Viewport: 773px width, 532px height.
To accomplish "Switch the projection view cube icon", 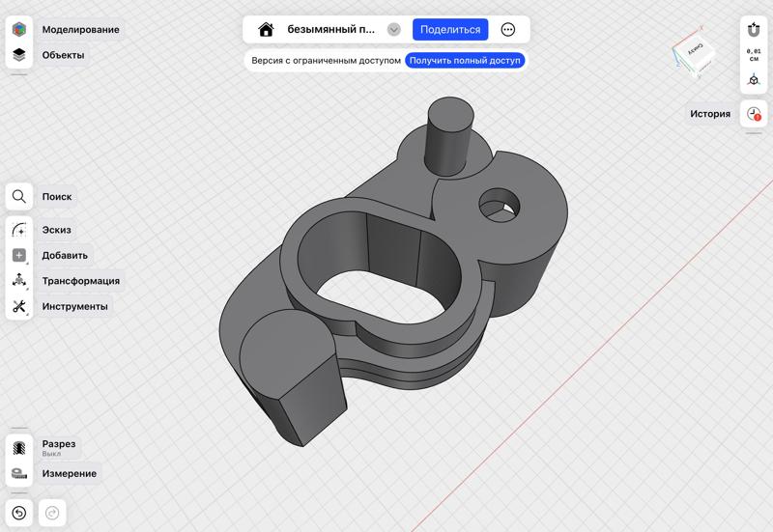I will pyautogui.click(x=754, y=80).
